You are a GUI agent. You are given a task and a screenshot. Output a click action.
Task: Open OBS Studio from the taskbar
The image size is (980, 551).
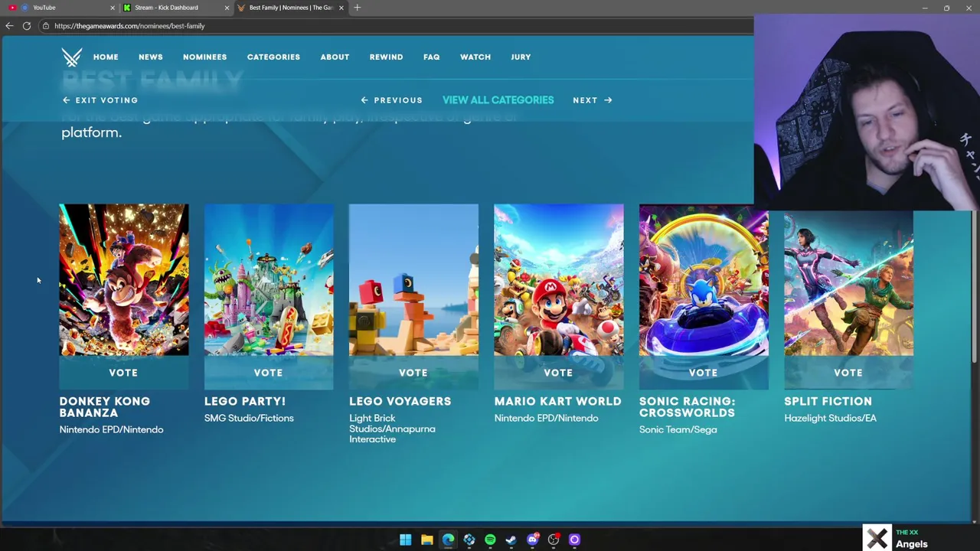554,540
